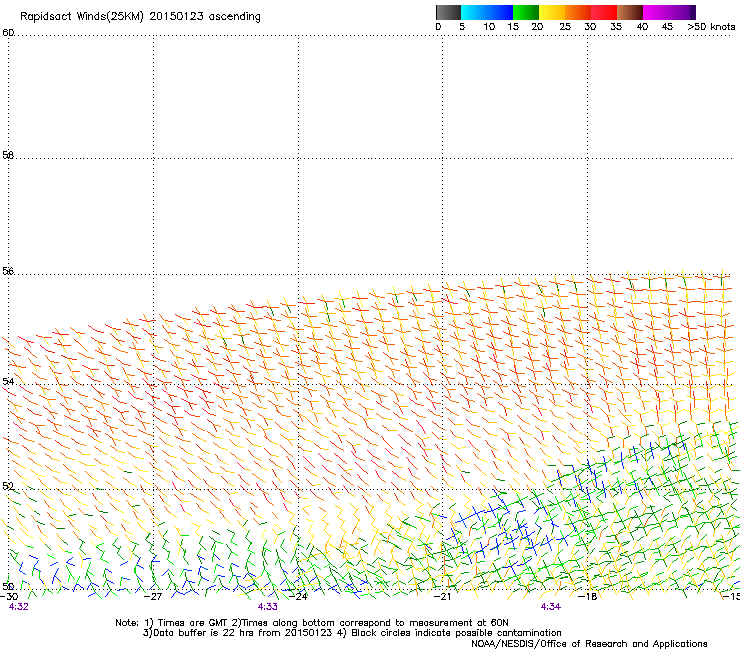Image resolution: width=740 pixels, height=650 pixels.
Task: Click the longitude label '-24'
Action: (298, 597)
